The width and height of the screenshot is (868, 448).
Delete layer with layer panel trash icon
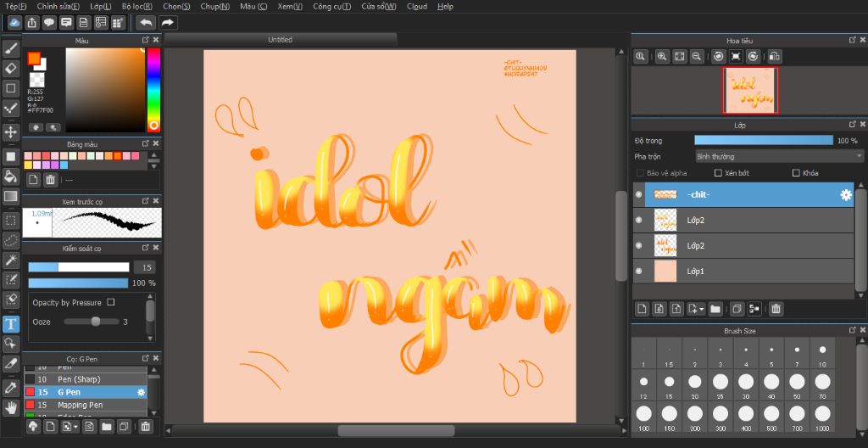pyautogui.click(x=776, y=309)
